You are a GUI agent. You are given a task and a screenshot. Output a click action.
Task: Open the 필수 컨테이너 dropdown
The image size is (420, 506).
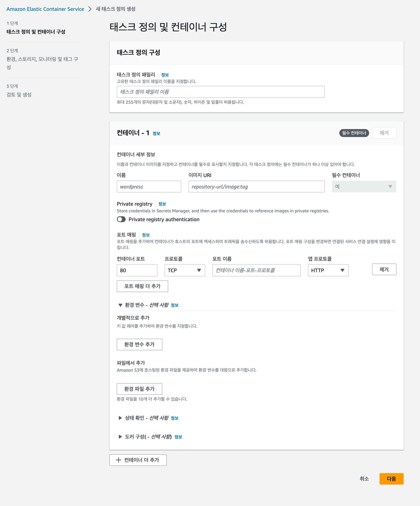click(364, 186)
